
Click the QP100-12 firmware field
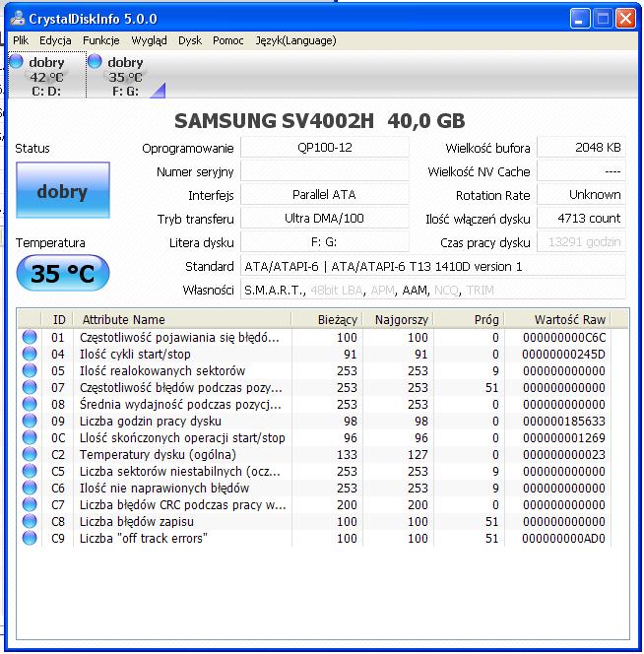tap(325, 148)
